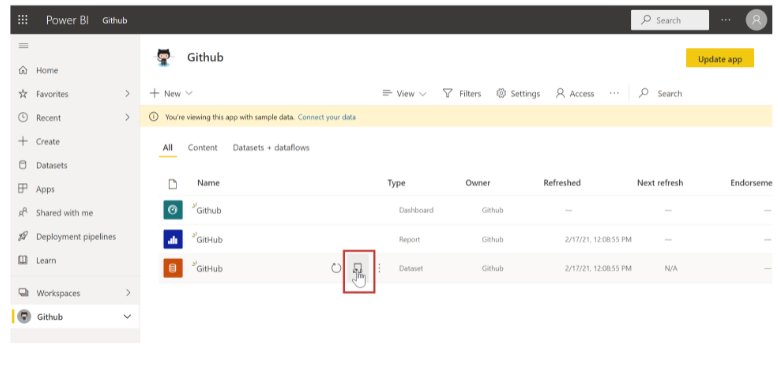The height and width of the screenshot is (368, 778).
Task: Click the Github dashboard tile icon
Action: (173, 210)
